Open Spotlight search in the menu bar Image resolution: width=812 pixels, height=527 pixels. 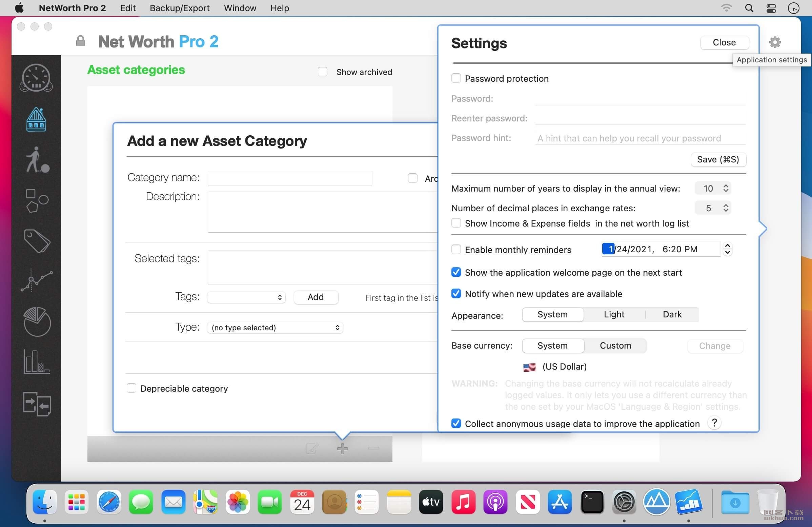[749, 8]
